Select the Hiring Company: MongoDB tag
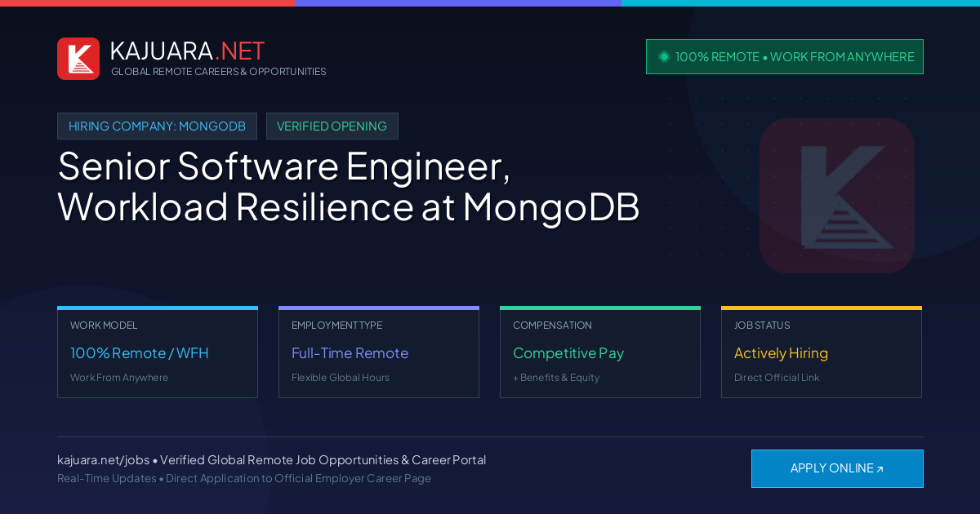The width and height of the screenshot is (980, 514). point(157,126)
